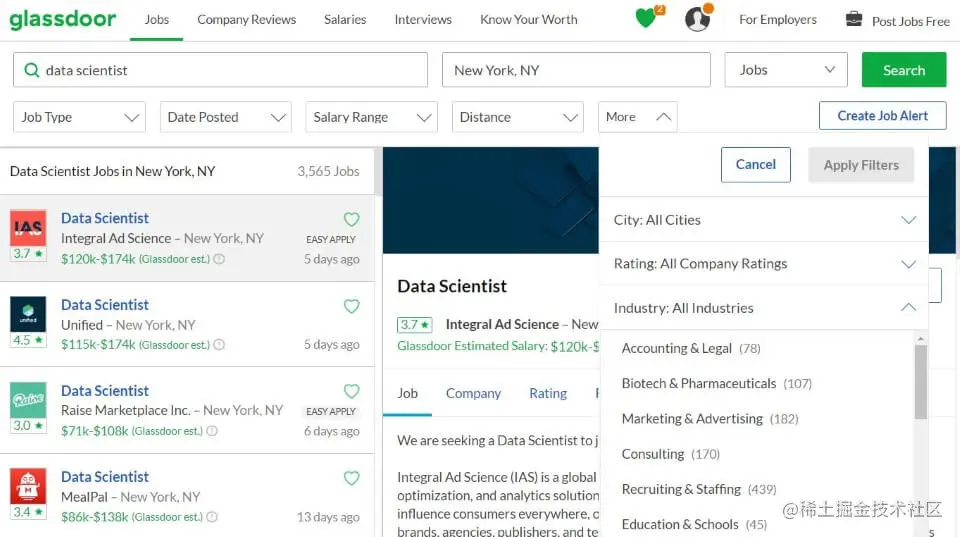The height and width of the screenshot is (537, 960).
Task: Click the Unified company logo thumbnail
Action: point(28,314)
